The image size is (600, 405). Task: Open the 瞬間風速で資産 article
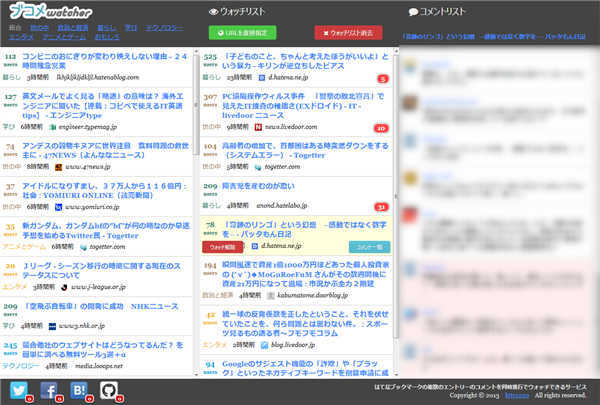coord(305,274)
